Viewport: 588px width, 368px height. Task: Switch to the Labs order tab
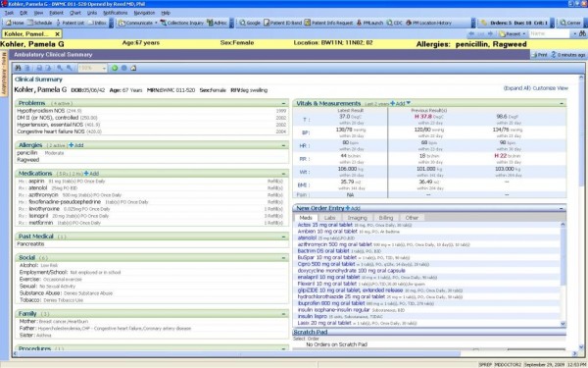pos(329,218)
